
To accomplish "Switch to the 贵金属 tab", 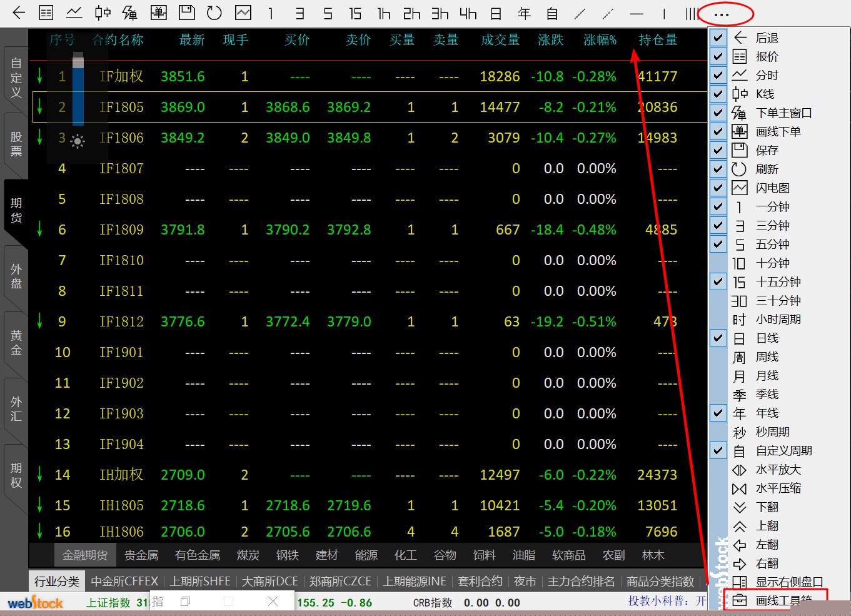I will point(141,555).
